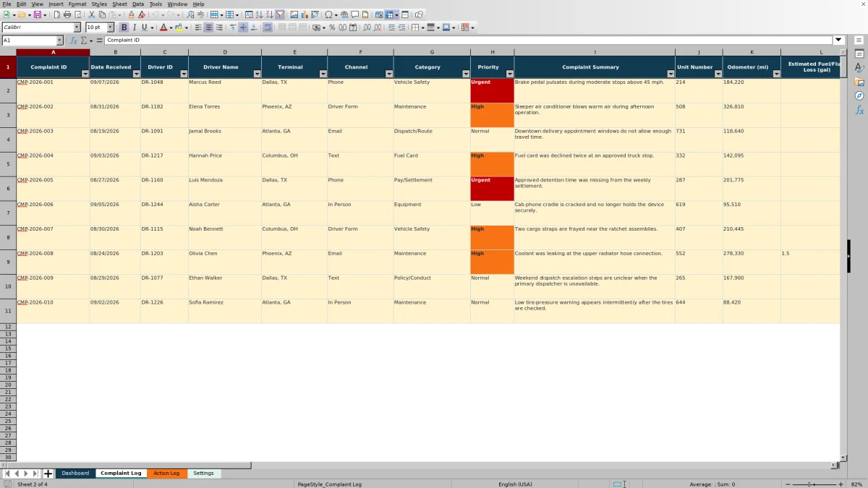
Task: Click the Clone Formatting paintbrush icon
Action: coord(131,14)
